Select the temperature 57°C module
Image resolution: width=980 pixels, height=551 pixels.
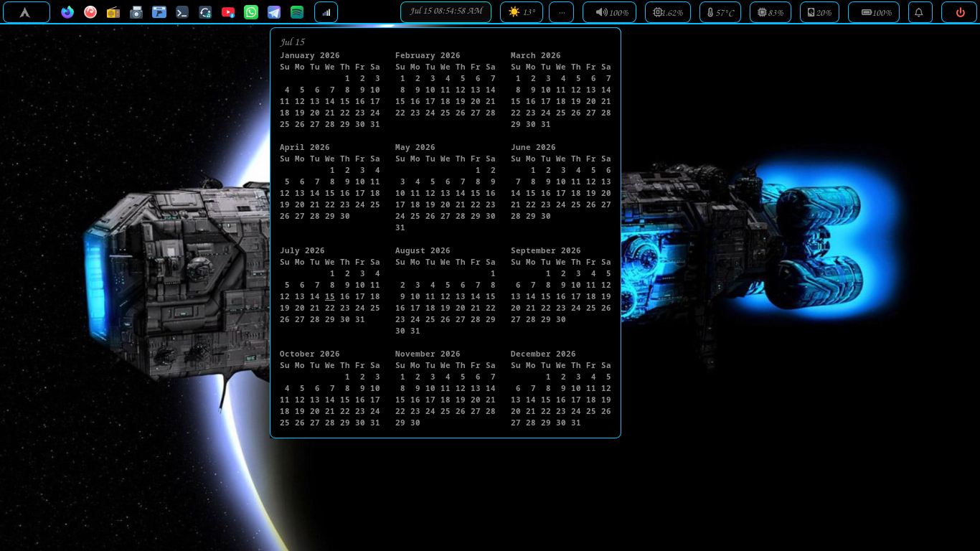(720, 12)
